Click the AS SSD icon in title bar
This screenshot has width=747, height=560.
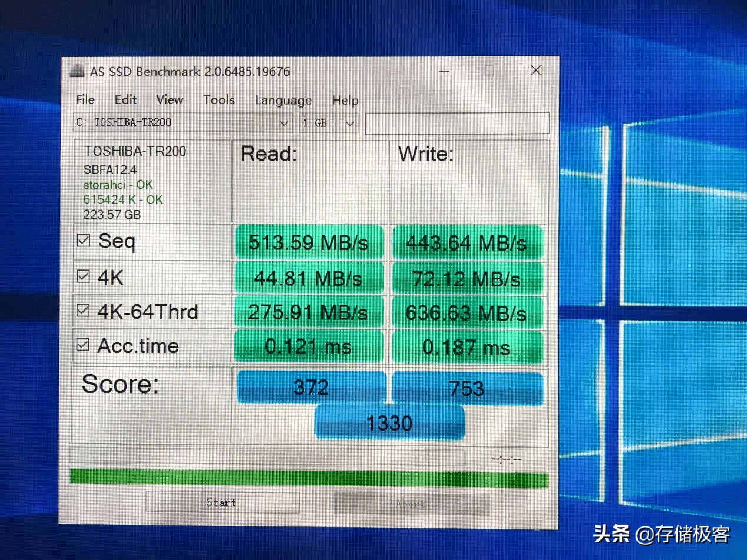77,71
